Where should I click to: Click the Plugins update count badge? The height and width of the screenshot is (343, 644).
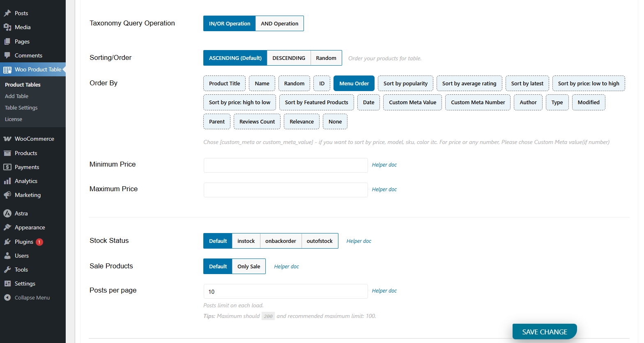39,242
